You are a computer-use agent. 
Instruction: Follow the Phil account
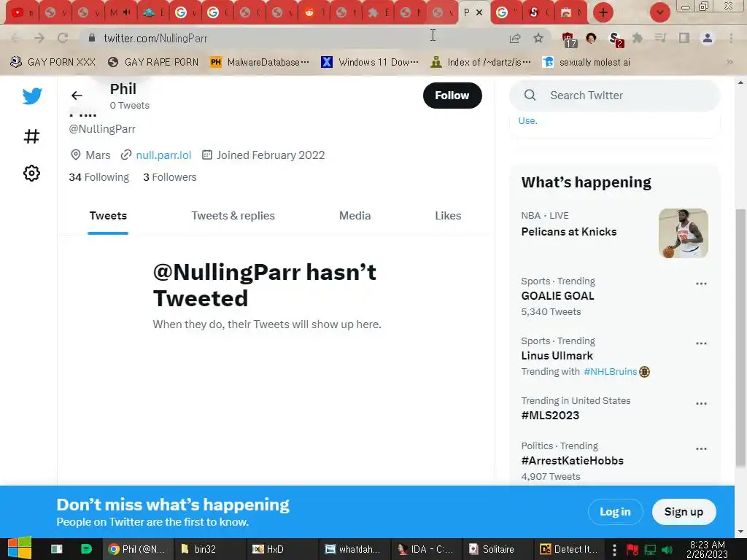pos(452,96)
